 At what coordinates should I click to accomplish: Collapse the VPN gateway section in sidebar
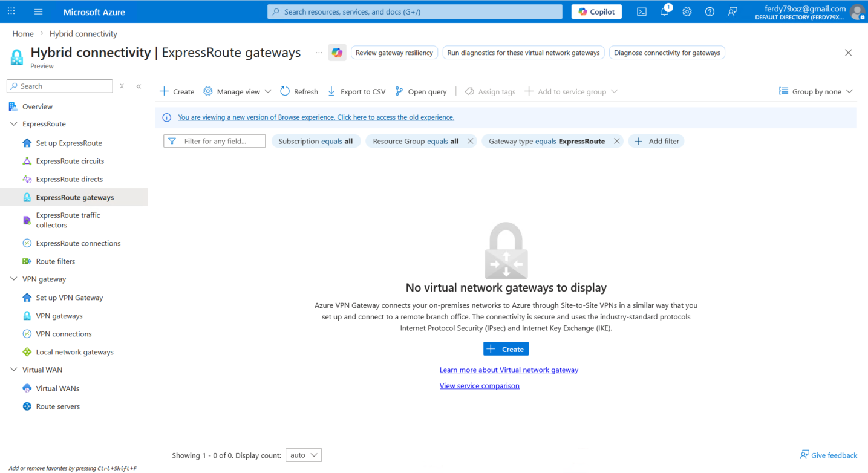(x=14, y=279)
